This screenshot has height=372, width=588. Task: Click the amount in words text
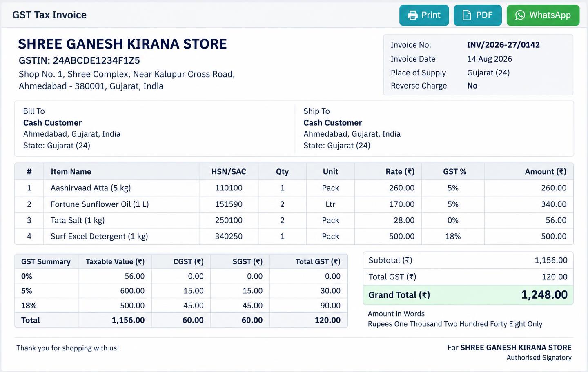point(455,324)
